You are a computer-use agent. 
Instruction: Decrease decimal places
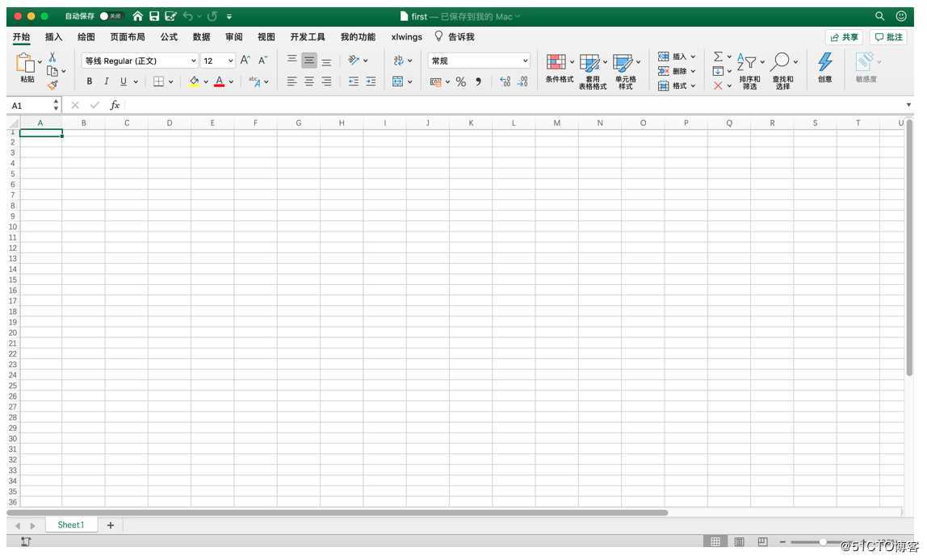tap(522, 81)
